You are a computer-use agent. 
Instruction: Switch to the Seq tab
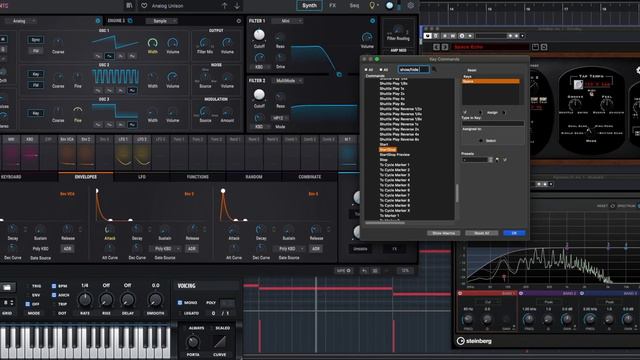coord(354,6)
